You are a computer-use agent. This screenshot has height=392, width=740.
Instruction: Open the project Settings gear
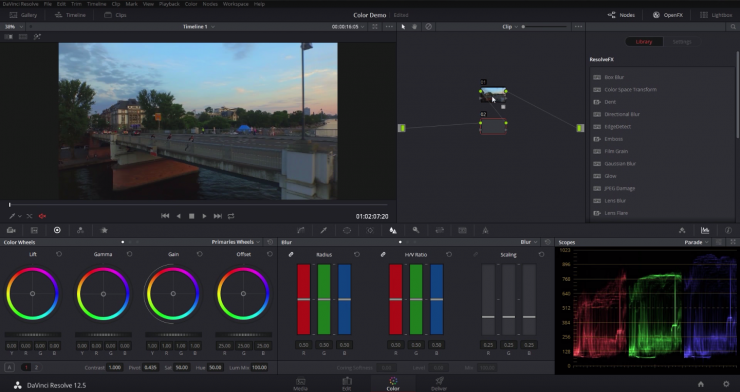(x=726, y=384)
